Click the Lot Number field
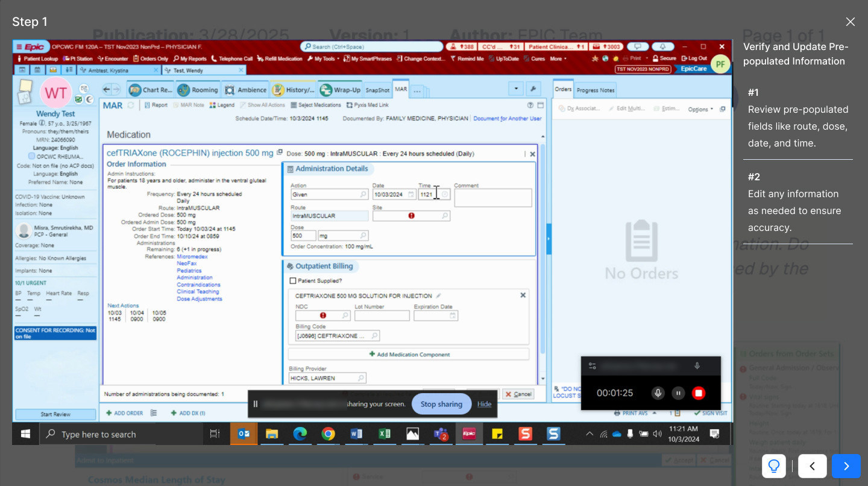868x486 pixels. click(x=382, y=315)
